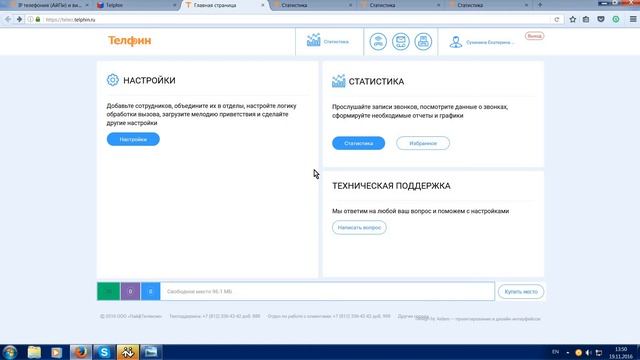Open the Firefox hamburger menu
The height and width of the screenshot is (360, 640).
(x=633, y=19)
